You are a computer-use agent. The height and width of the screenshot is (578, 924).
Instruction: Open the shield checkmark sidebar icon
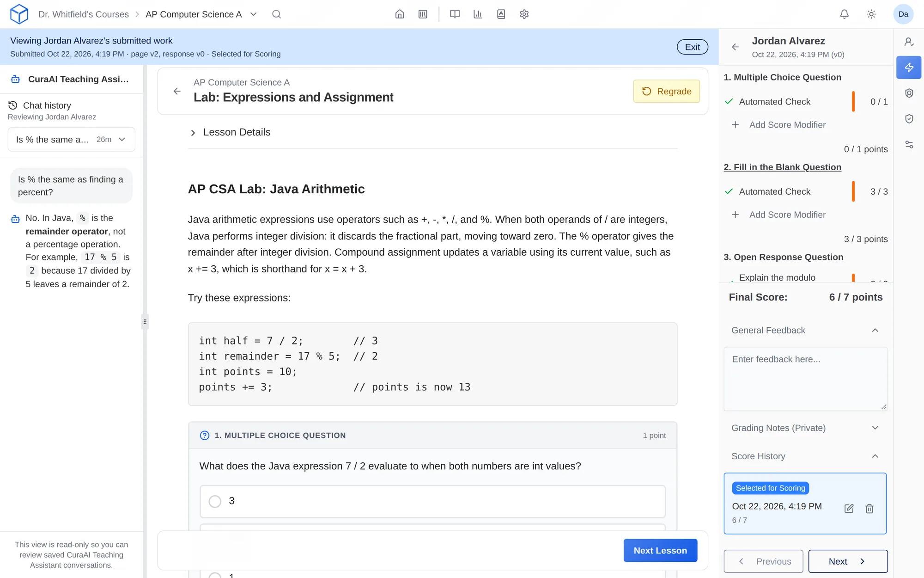pyautogui.click(x=909, y=119)
